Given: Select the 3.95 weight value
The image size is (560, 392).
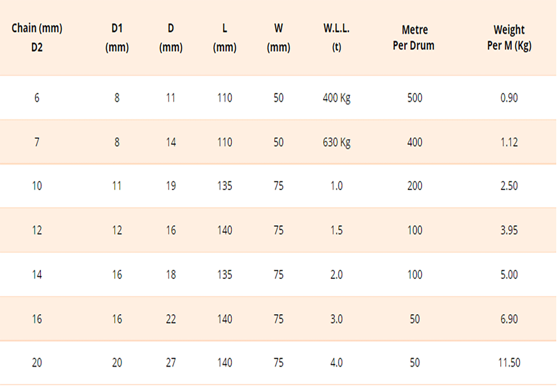Looking at the screenshot, I should tap(509, 231).
